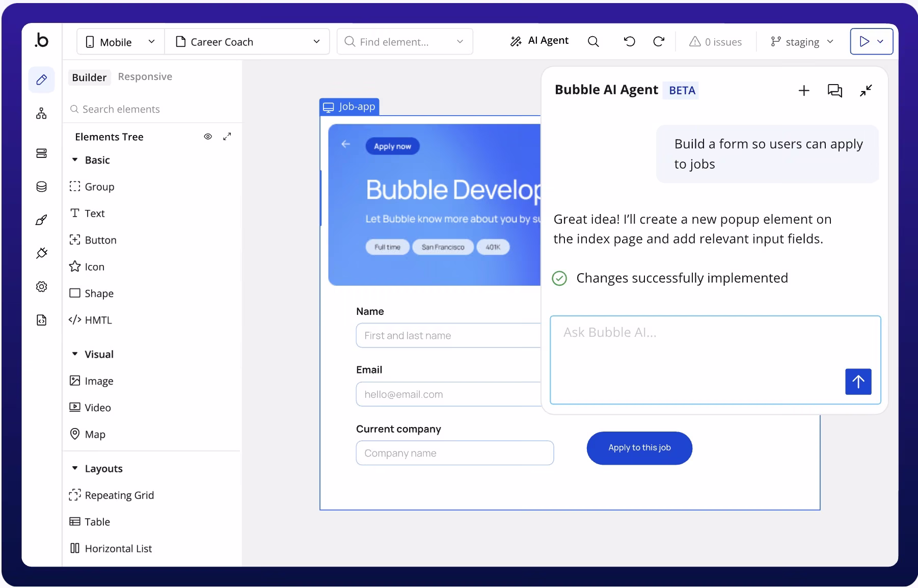Image resolution: width=918 pixels, height=588 pixels.
Task: Open the Mobile view dropdown
Action: coord(121,42)
